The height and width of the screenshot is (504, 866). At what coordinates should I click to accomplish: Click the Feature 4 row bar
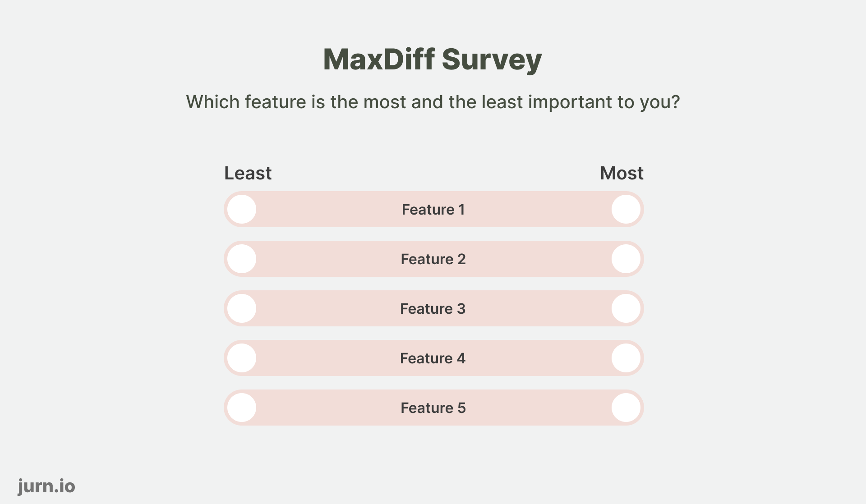click(433, 357)
